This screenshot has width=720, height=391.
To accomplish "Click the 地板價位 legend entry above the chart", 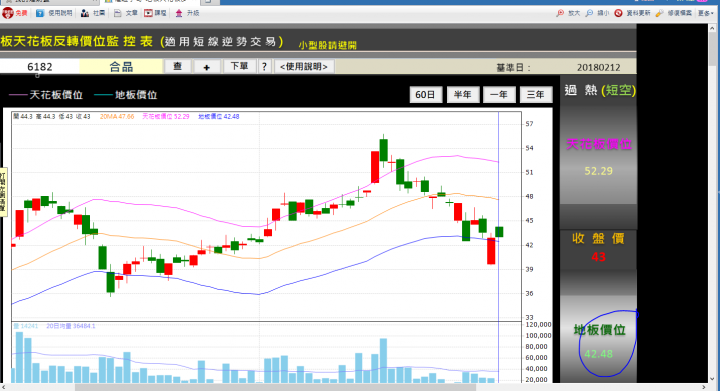I will coord(126,95).
